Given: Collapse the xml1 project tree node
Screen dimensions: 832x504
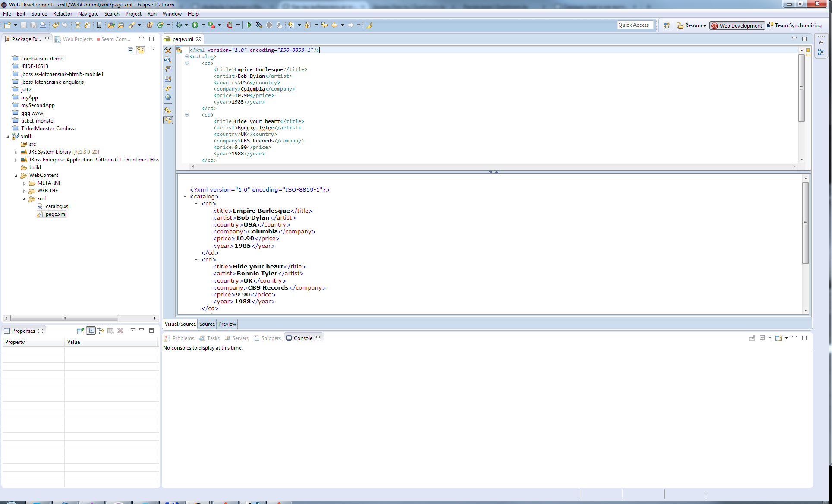Looking at the screenshot, I should [8, 137].
